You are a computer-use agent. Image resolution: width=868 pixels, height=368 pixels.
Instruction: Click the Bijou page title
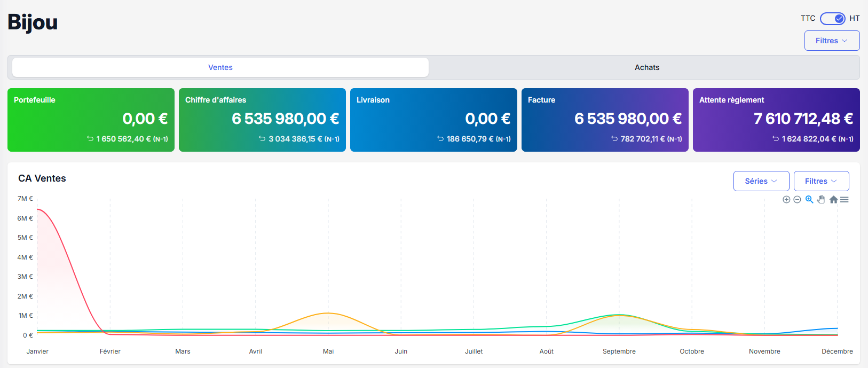point(33,22)
